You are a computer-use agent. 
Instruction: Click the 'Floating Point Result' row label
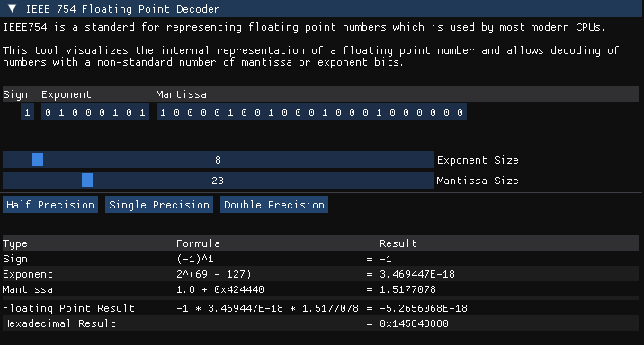[x=68, y=308]
